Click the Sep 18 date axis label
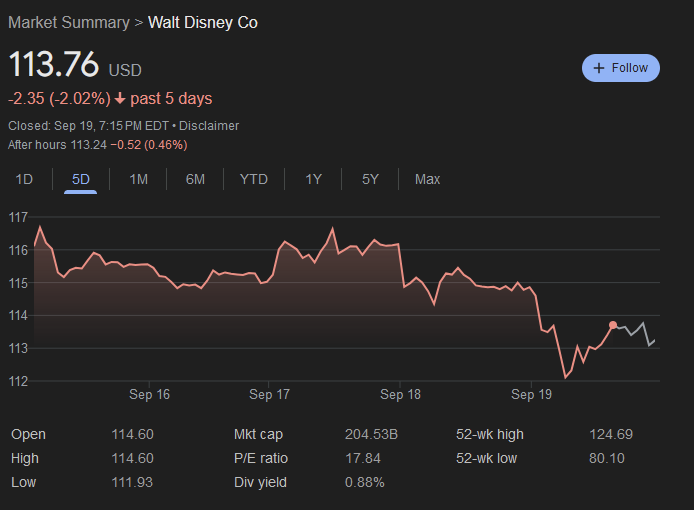Viewport: 694px width, 510px height. [400, 394]
